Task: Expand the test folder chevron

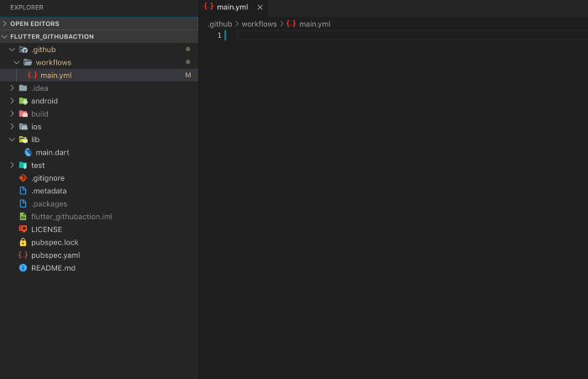Action: 12,166
